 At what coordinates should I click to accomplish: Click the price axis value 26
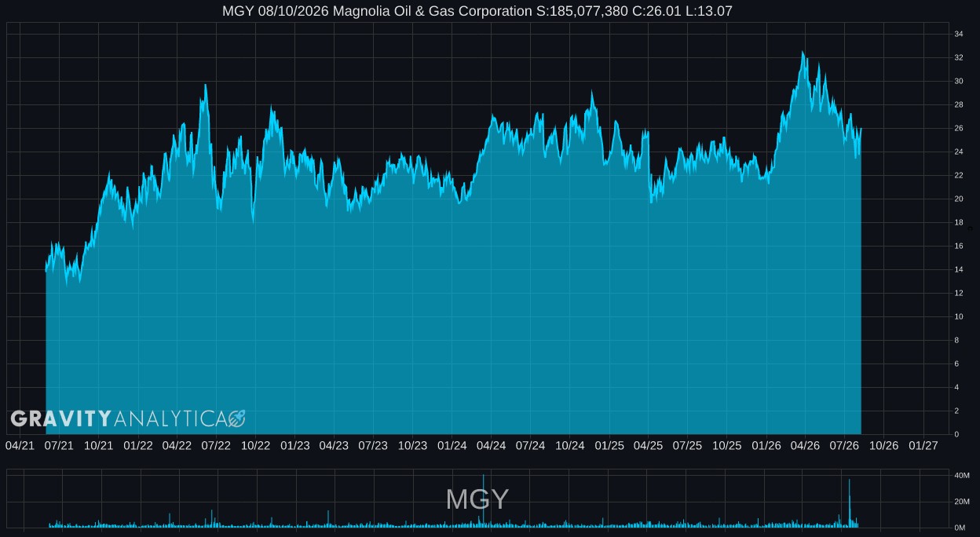pyautogui.click(x=959, y=128)
